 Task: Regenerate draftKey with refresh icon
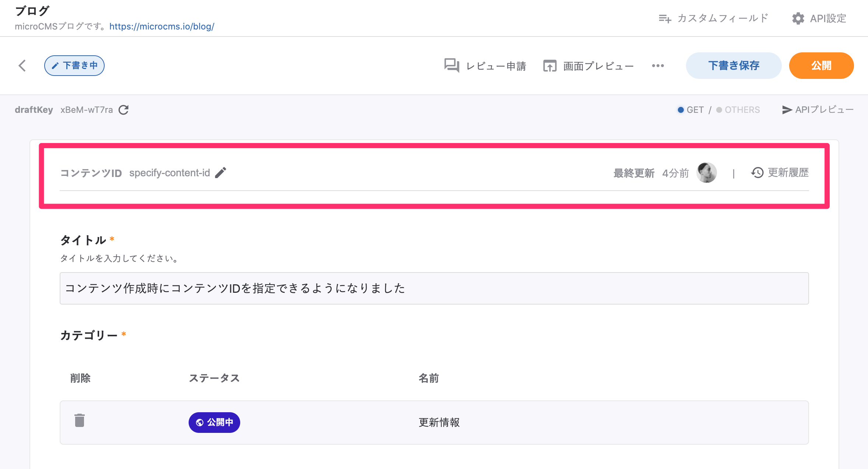[123, 110]
